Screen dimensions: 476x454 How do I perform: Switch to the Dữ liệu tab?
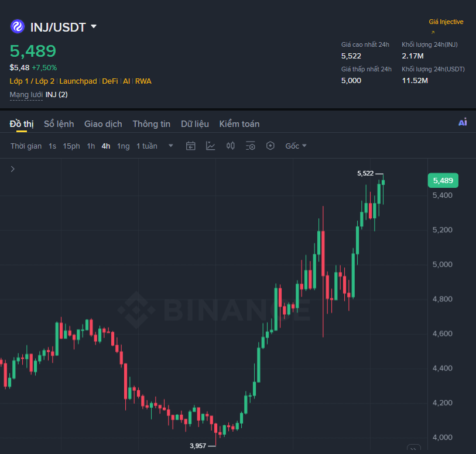[195, 124]
